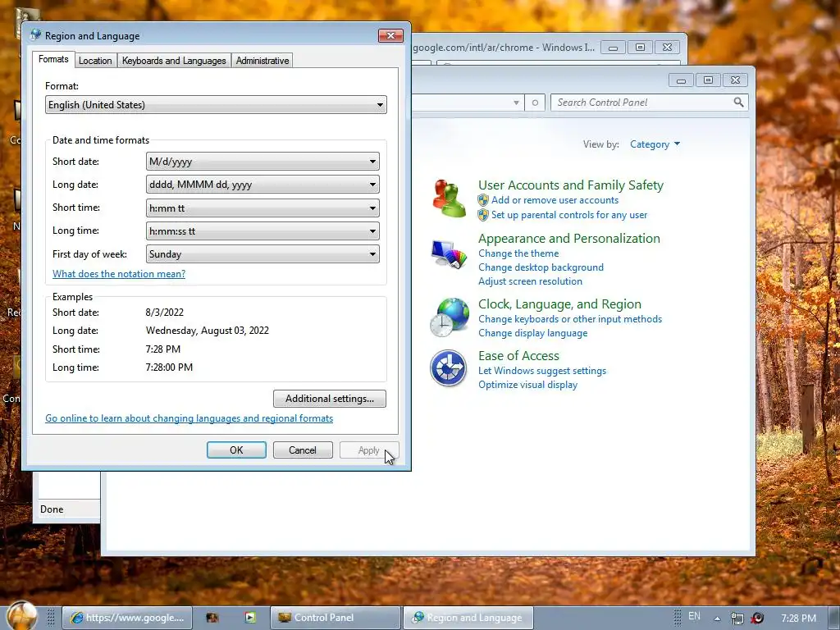Open the Long time dropdown
This screenshot has width=840, height=630.
click(262, 231)
